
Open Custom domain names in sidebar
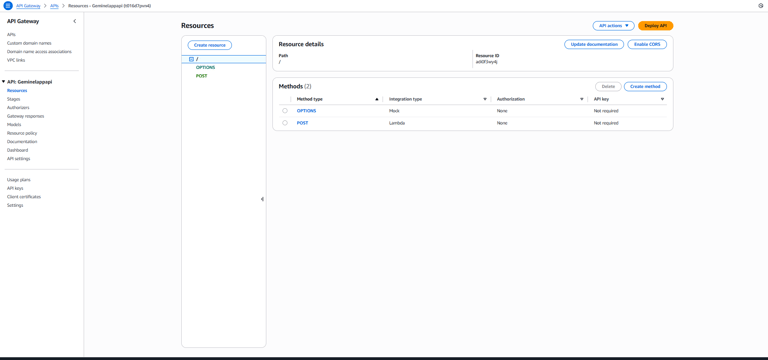[29, 43]
